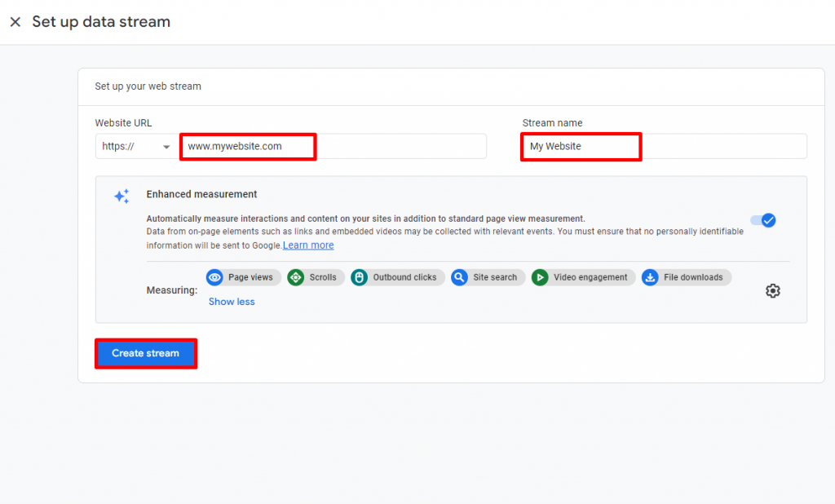Screen dimensions: 835x504
Task: Select the Outbound clicks chip
Action: [x=397, y=277]
